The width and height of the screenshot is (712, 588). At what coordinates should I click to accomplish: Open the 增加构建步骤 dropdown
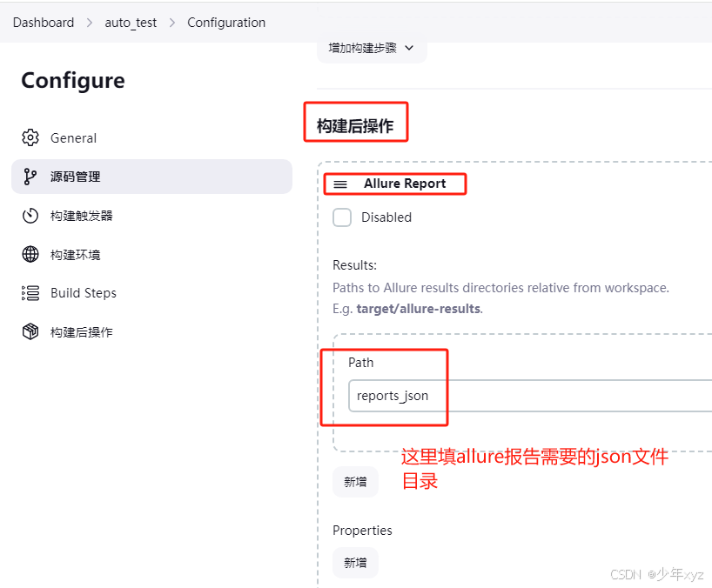point(372,48)
